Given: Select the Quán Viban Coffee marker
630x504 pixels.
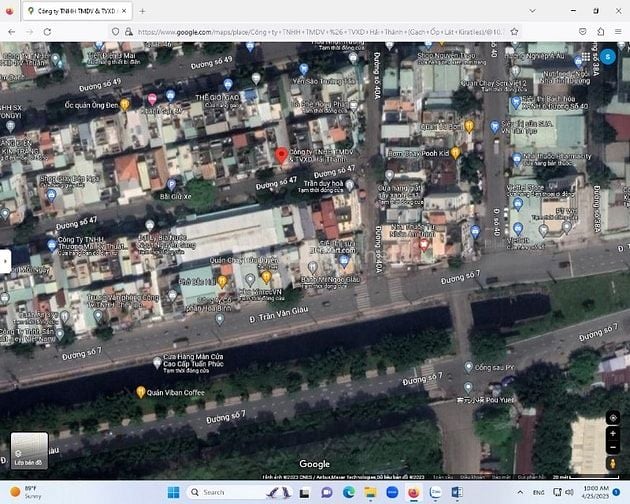Looking at the screenshot, I should tap(141, 392).
